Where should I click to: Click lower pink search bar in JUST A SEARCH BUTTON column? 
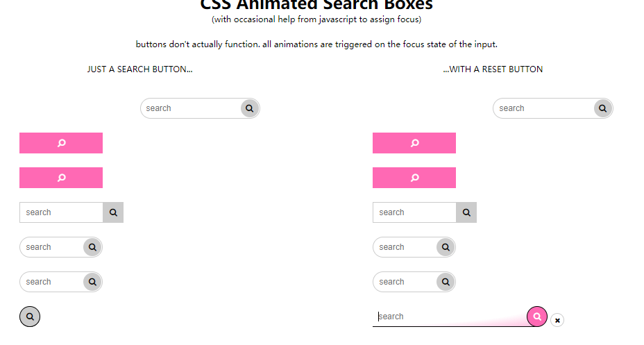pos(61,178)
